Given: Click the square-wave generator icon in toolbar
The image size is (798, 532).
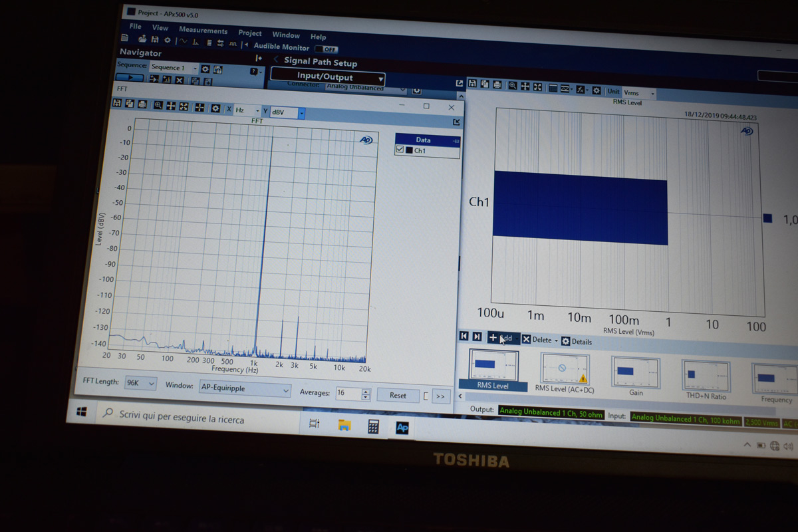Looking at the screenshot, I should click(233, 44).
